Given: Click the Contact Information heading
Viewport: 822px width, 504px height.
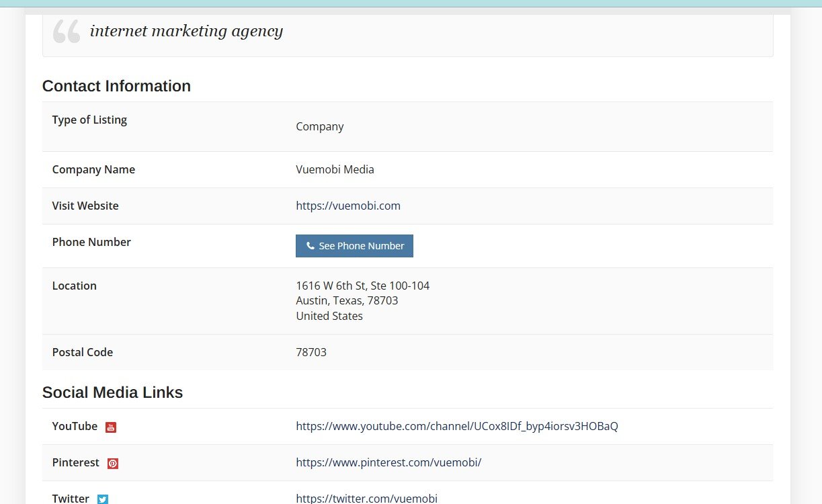Looking at the screenshot, I should (x=116, y=86).
